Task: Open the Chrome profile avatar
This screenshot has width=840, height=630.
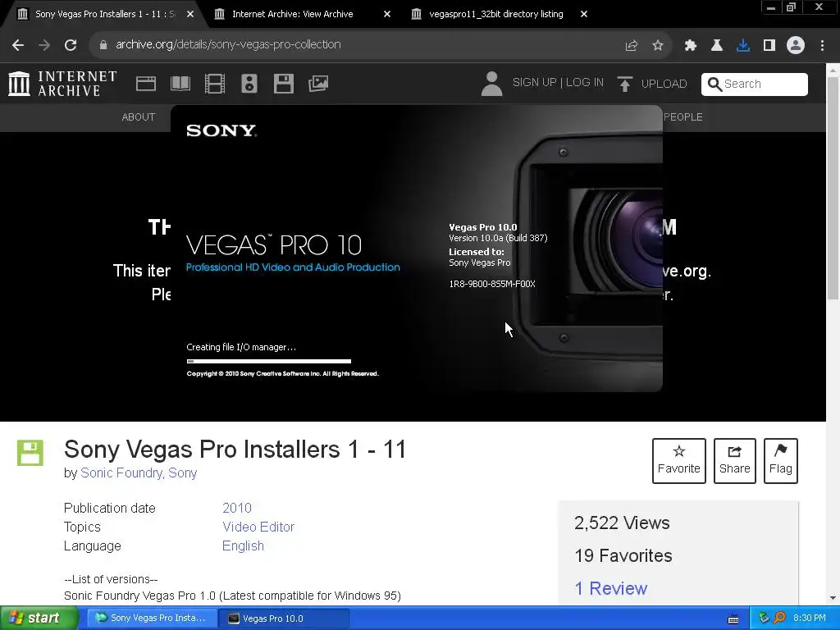Action: click(796, 46)
